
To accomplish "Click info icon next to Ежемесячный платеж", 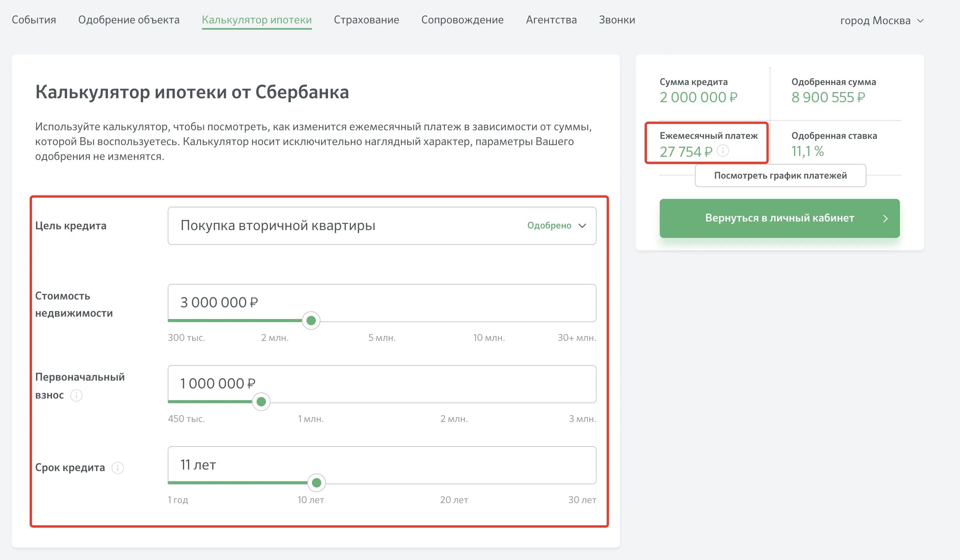I will pyautogui.click(x=723, y=151).
